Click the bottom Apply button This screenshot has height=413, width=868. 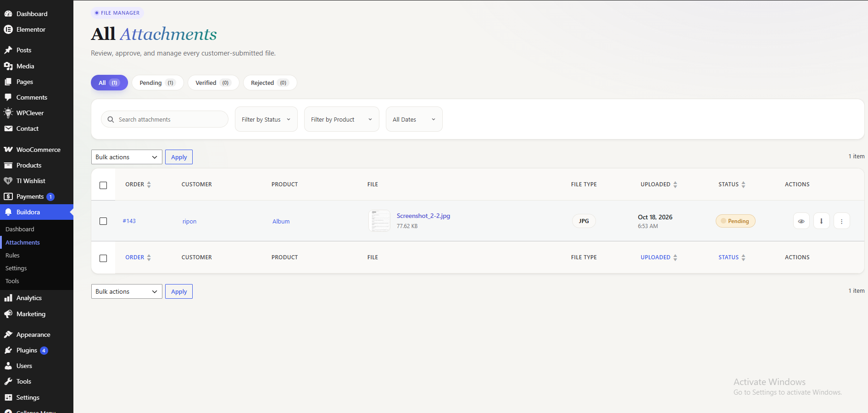(x=179, y=291)
